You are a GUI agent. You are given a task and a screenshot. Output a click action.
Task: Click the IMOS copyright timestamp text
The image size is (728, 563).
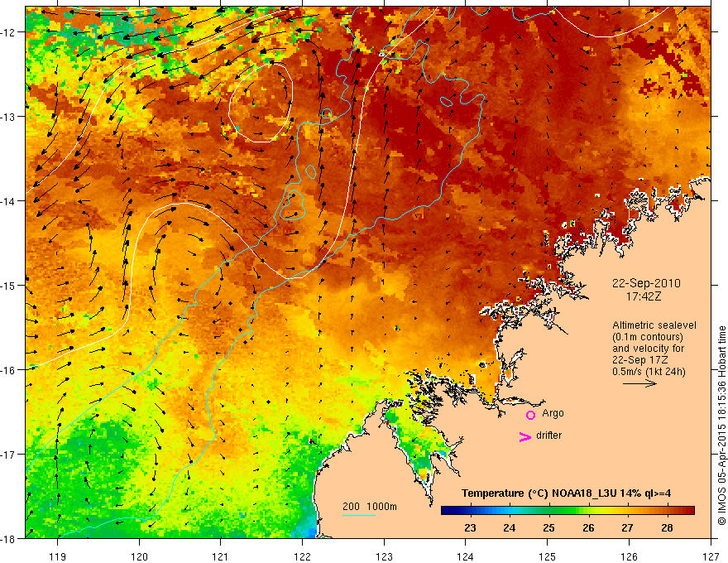click(721, 426)
